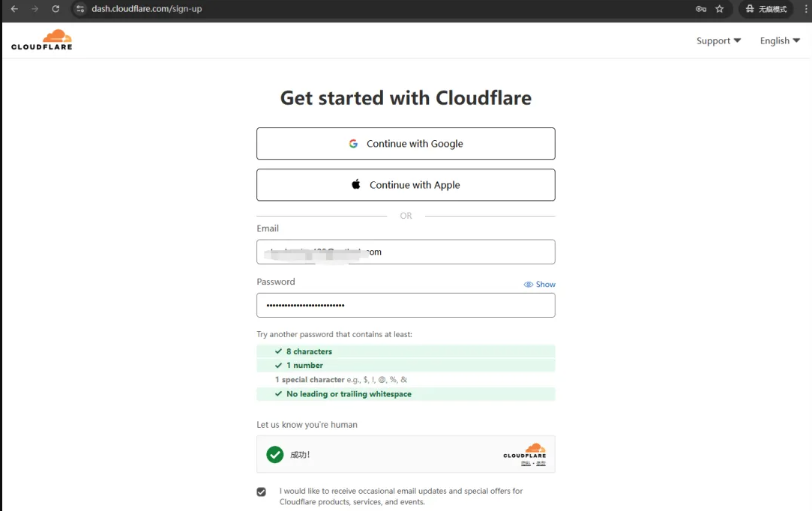
Task: Focus the Password input field
Action: click(x=406, y=306)
